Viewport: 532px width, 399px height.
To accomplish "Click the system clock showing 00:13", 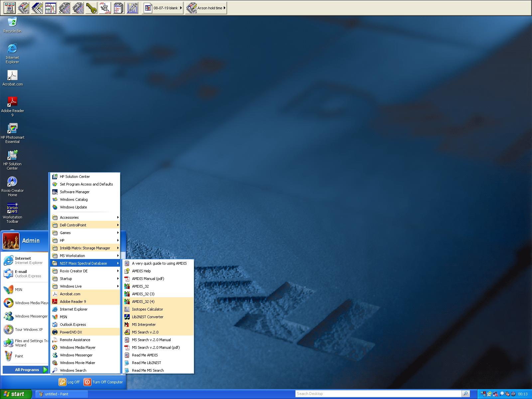I will 523,394.
